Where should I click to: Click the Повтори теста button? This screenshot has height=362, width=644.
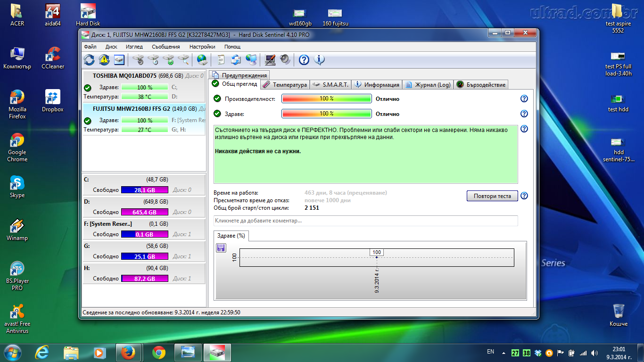(x=492, y=196)
